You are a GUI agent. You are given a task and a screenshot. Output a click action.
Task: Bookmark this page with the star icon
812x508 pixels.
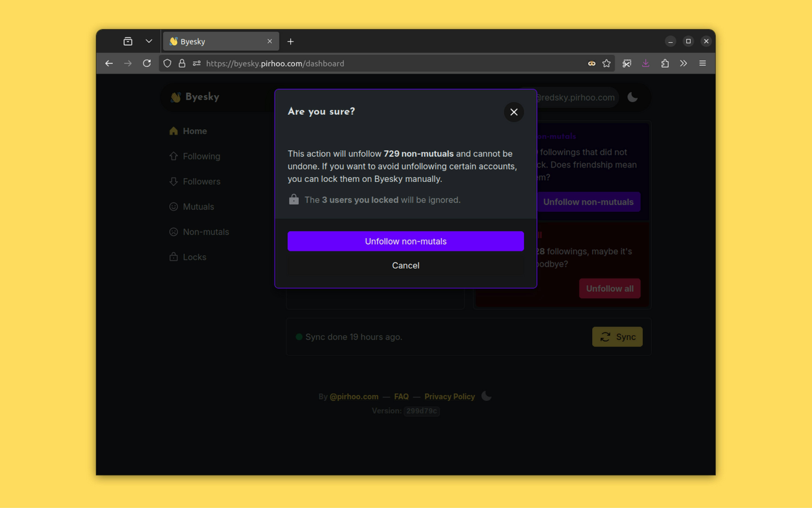tap(606, 63)
